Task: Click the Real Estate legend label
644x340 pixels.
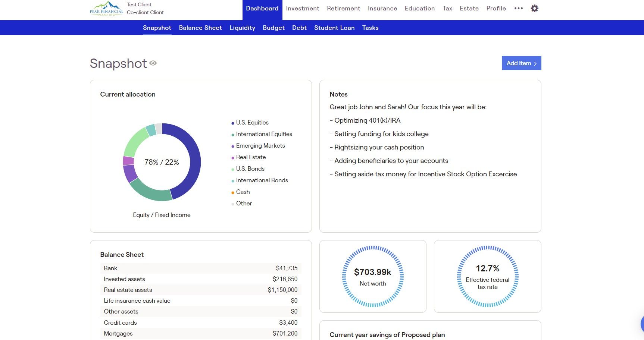Action: pyautogui.click(x=251, y=157)
